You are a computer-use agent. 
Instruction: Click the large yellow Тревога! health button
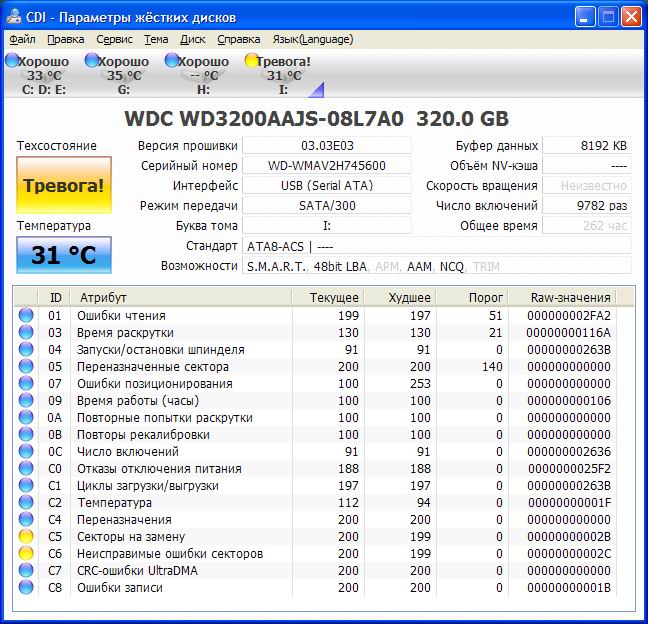[64, 185]
